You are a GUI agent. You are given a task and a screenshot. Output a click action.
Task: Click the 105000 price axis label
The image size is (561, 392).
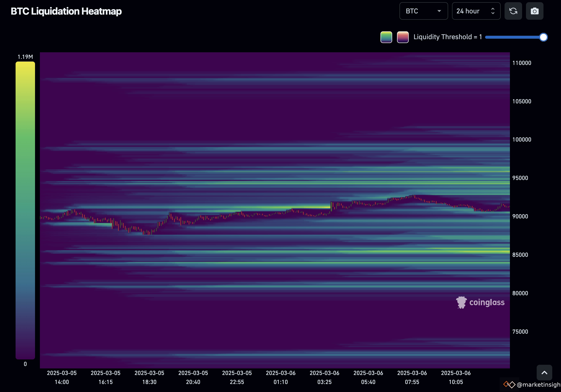point(522,101)
